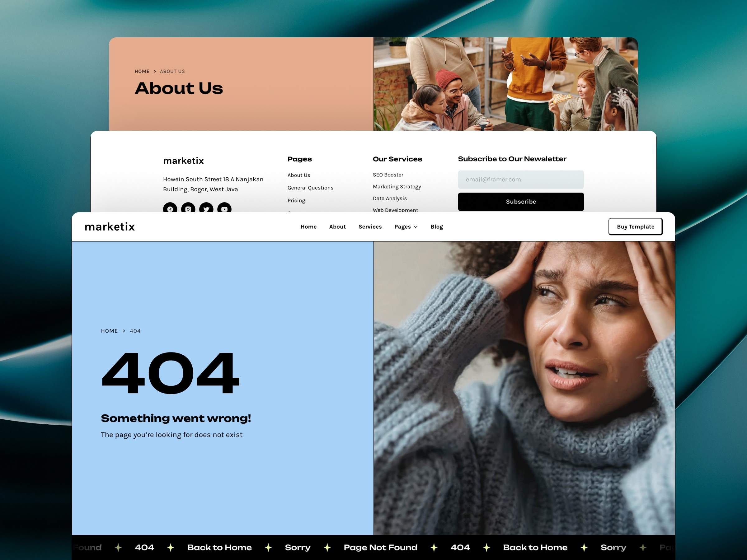Click the email input field for newsletter
This screenshot has height=560, width=747.
[520, 180]
